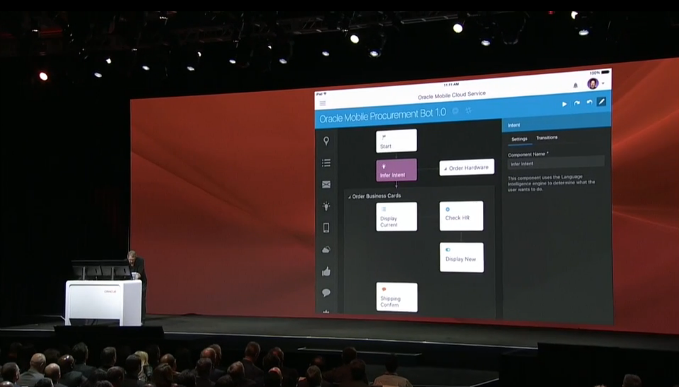Collapse the Order Business Cards group
The width and height of the screenshot is (679, 387).
349,197
